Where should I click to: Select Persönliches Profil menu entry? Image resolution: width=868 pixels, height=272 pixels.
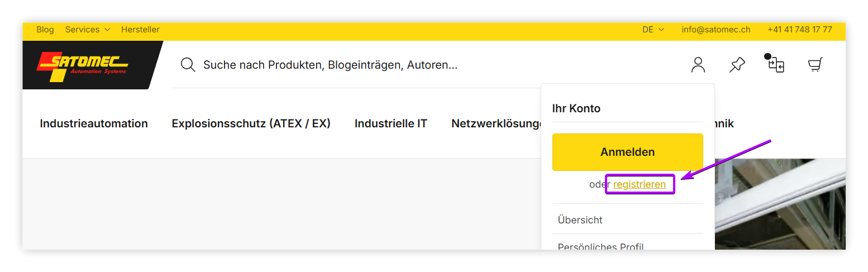click(601, 246)
